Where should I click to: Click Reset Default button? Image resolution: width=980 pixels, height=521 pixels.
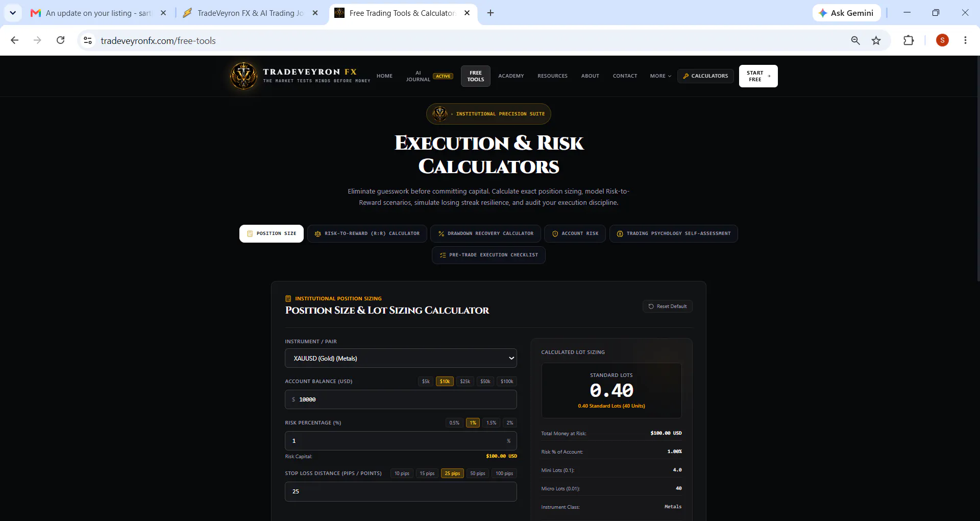point(668,306)
